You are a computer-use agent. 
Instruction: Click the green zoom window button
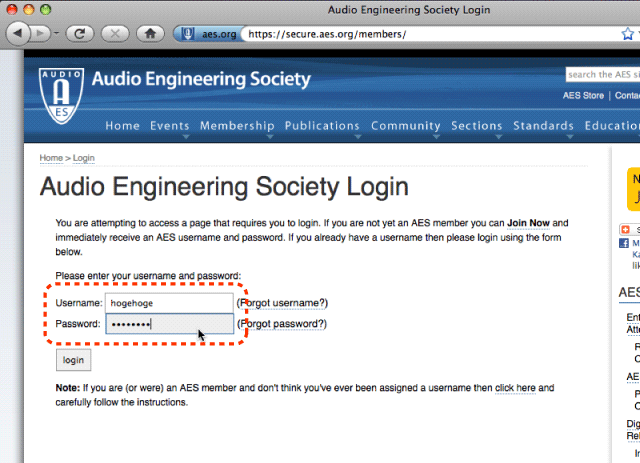point(45,9)
